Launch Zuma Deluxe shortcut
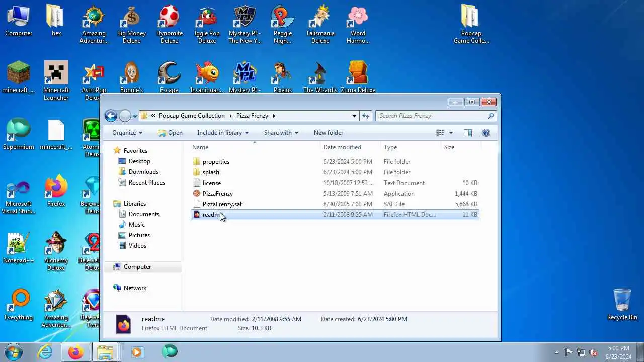 click(x=358, y=77)
